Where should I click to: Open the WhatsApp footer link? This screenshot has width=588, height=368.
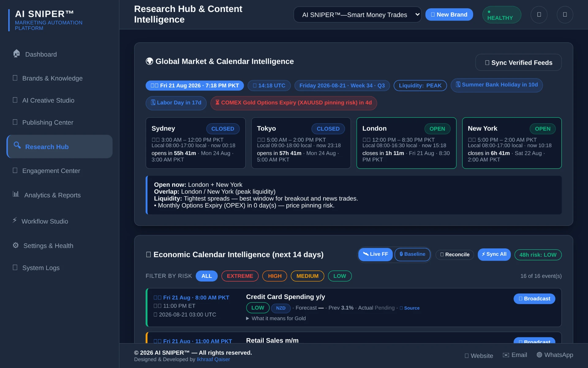point(555,355)
